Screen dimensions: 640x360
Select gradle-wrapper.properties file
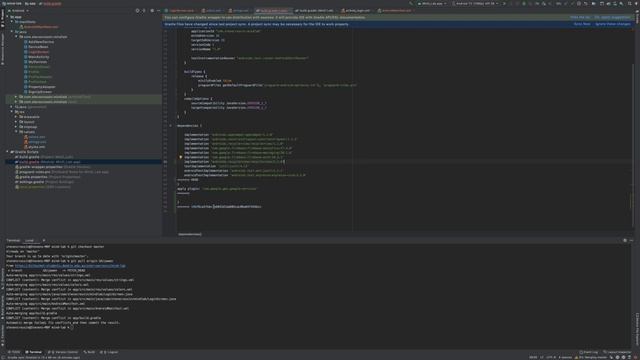click(x=53, y=167)
